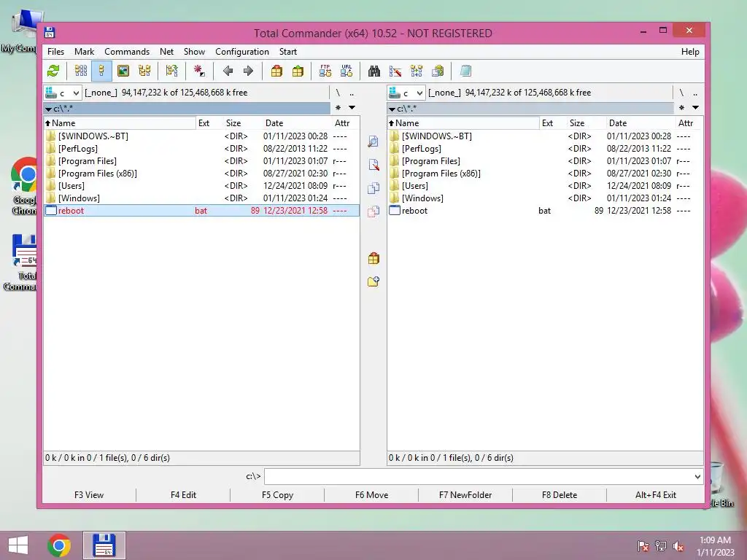Click the volume icon in system tray
This screenshot has height=560, width=747.
678,546
